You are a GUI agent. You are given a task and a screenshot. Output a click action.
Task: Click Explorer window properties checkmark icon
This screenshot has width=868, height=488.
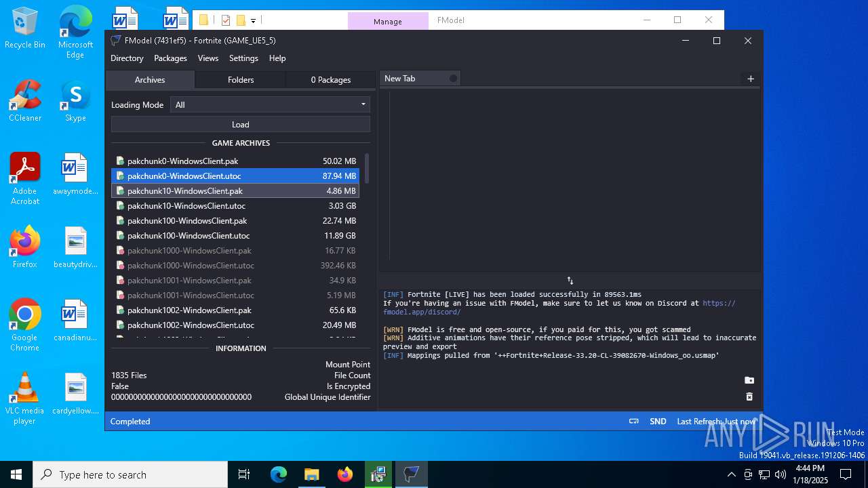[x=226, y=20]
